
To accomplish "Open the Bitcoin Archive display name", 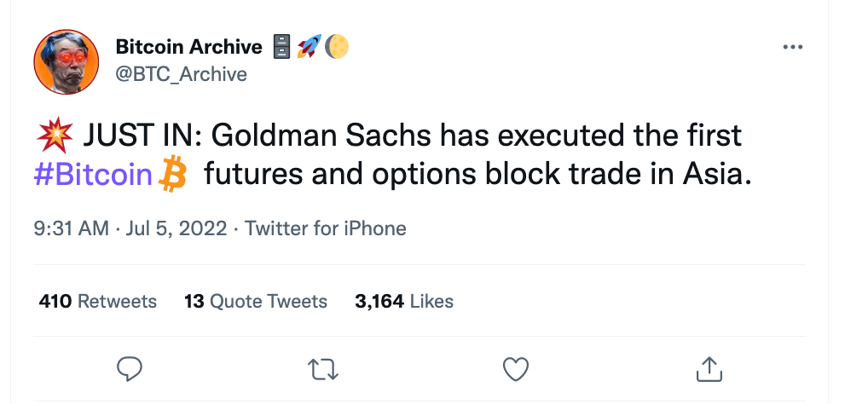I will pos(189,48).
